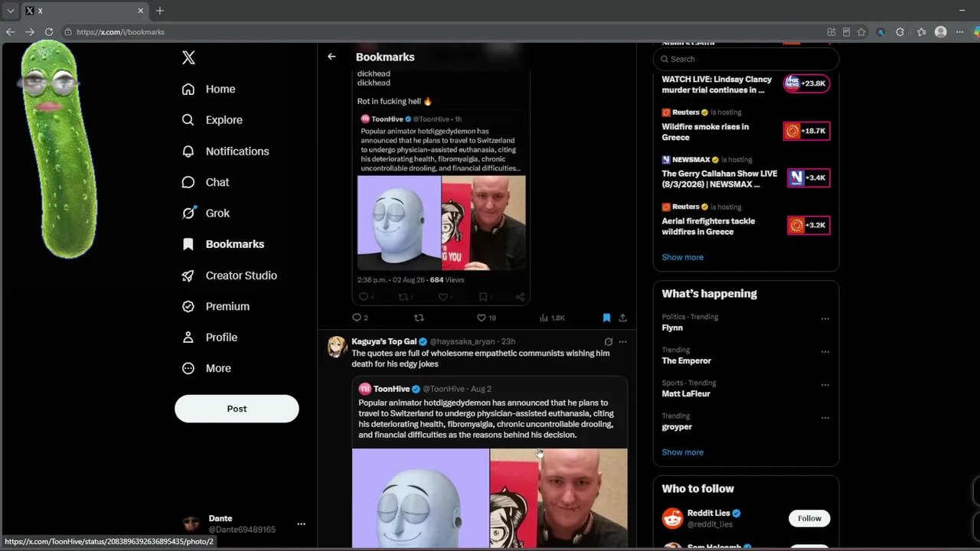Open the browser tab list dropdown
This screenshot has height=551, width=980.
point(11,11)
